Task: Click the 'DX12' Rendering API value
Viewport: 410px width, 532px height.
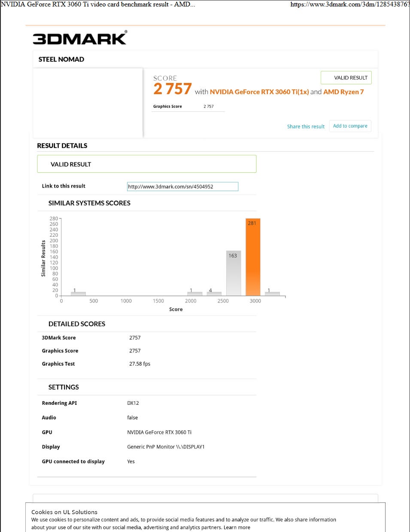Action: [133, 403]
